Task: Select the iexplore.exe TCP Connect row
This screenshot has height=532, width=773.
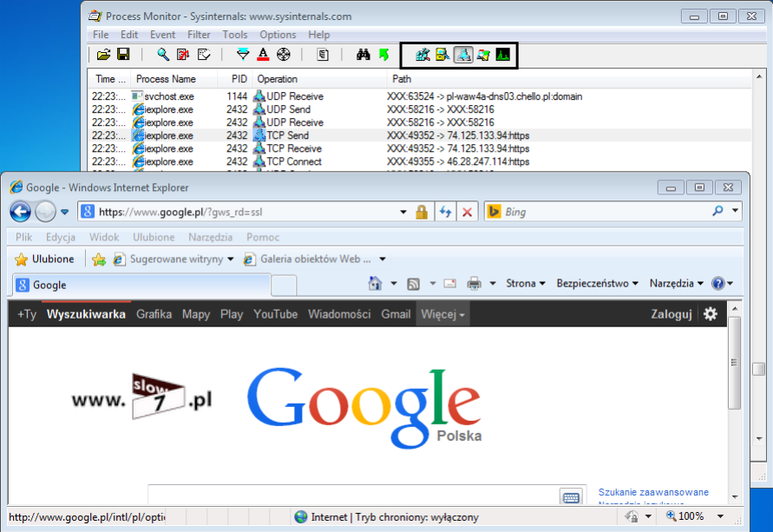Action: pos(420,161)
